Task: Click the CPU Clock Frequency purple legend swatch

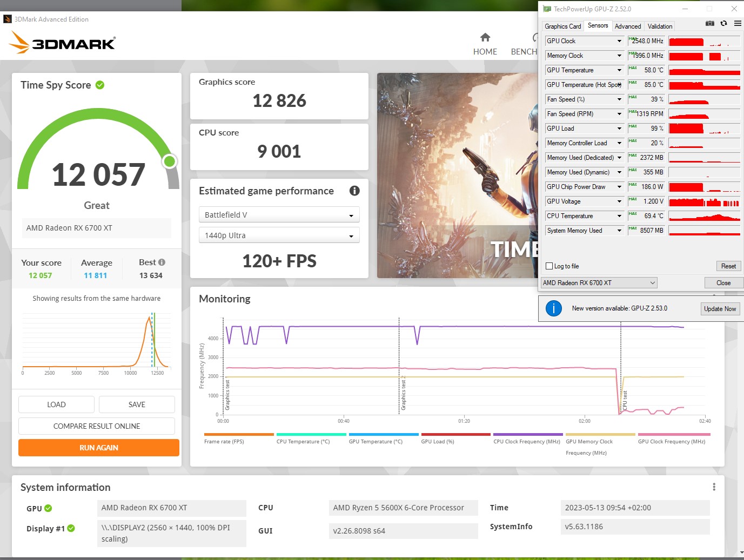Action: tap(528, 434)
